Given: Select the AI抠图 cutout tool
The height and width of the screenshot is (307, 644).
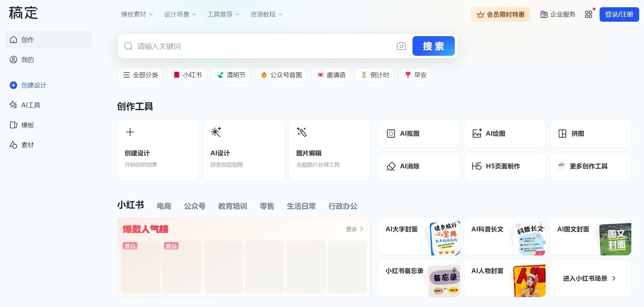Looking at the screenshot, I should point(419,134).
